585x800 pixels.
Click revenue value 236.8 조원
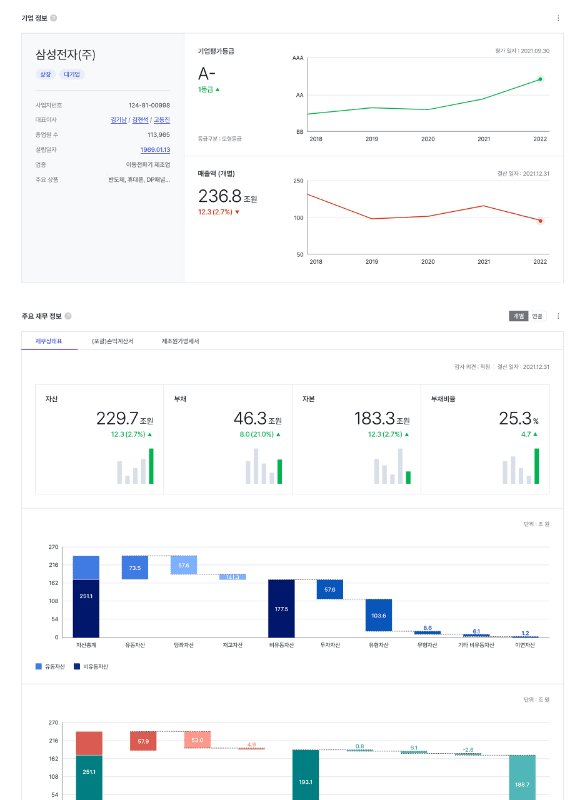pyautogui.click(x=227, y=196)
